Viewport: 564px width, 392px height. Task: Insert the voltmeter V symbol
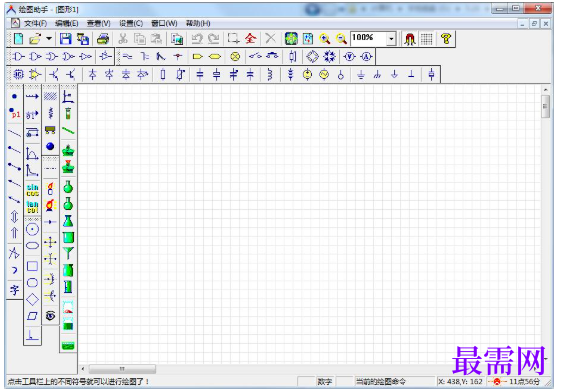pyautogui.click(x=349, y=56)
